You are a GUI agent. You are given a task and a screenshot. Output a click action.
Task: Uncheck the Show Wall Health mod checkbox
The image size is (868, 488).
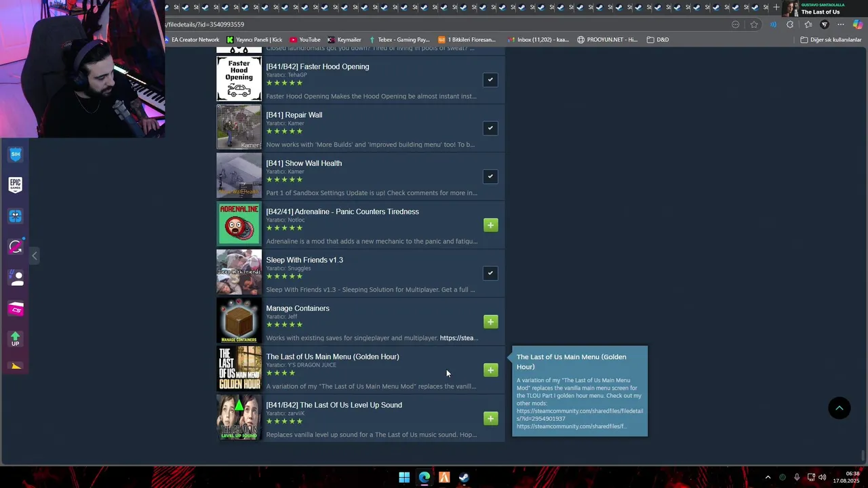pyautogui.click(x=490, y=176)
